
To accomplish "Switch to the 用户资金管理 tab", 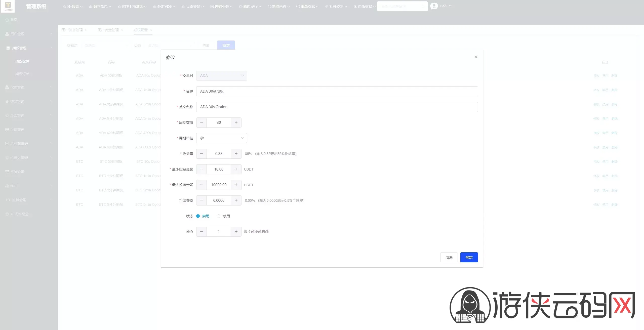I will (x=108, y=30).
